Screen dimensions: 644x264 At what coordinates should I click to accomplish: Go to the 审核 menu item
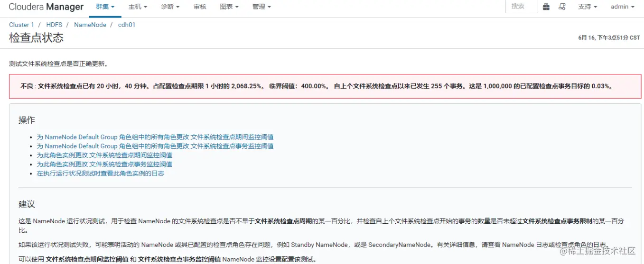(200, 7)
